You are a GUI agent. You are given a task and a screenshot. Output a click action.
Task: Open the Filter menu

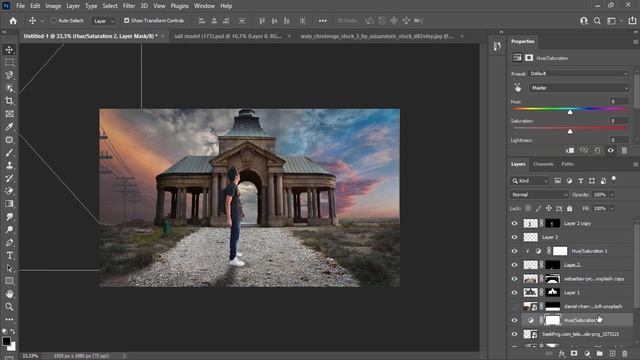pos(129,6)
